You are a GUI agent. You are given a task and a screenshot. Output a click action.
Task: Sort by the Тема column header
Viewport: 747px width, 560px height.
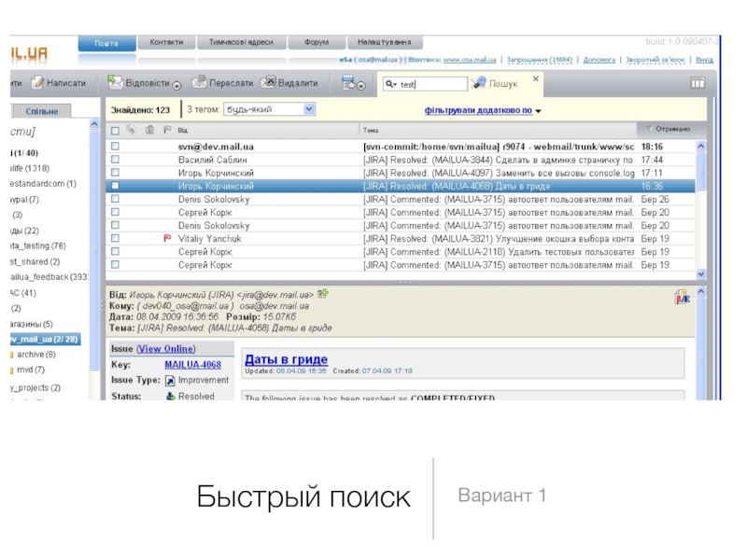371,130
